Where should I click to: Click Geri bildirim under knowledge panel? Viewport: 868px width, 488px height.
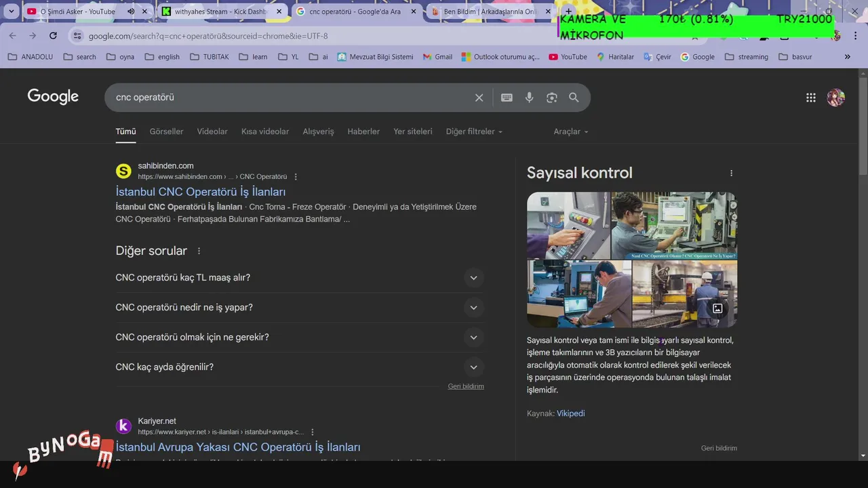coord(719,448)
